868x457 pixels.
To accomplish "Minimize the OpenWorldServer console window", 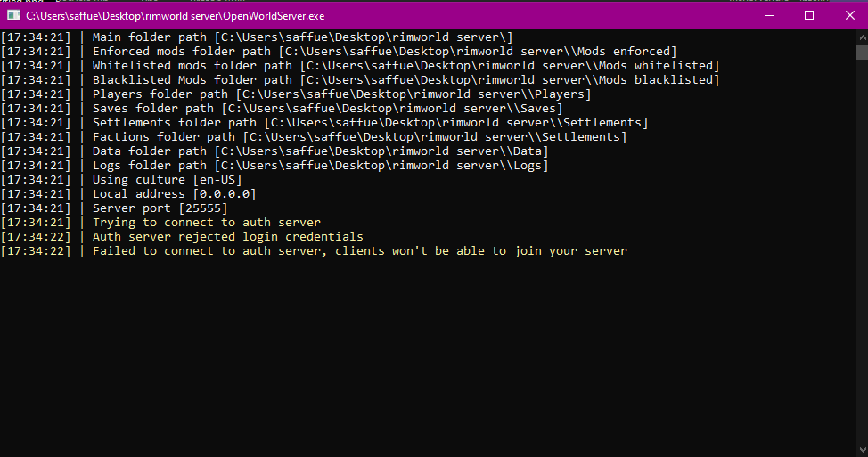I will point(767,16).
